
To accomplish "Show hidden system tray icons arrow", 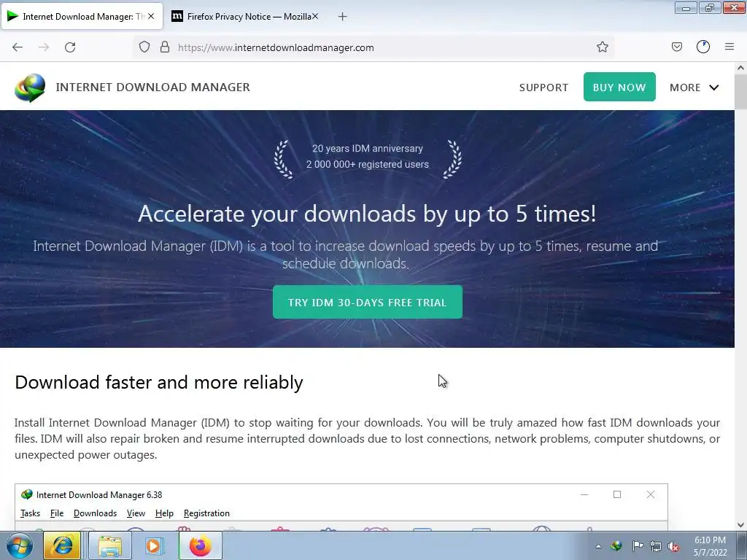I will click(598, 546).
